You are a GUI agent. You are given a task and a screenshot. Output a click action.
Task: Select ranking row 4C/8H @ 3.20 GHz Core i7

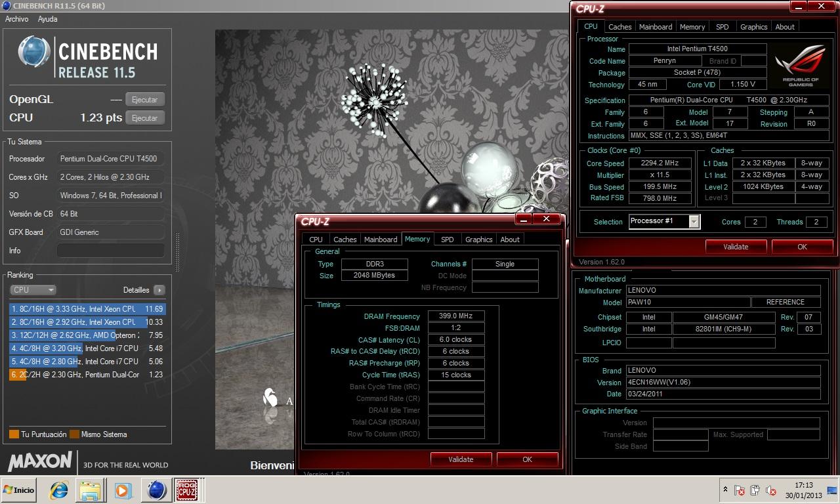(87, 348)
